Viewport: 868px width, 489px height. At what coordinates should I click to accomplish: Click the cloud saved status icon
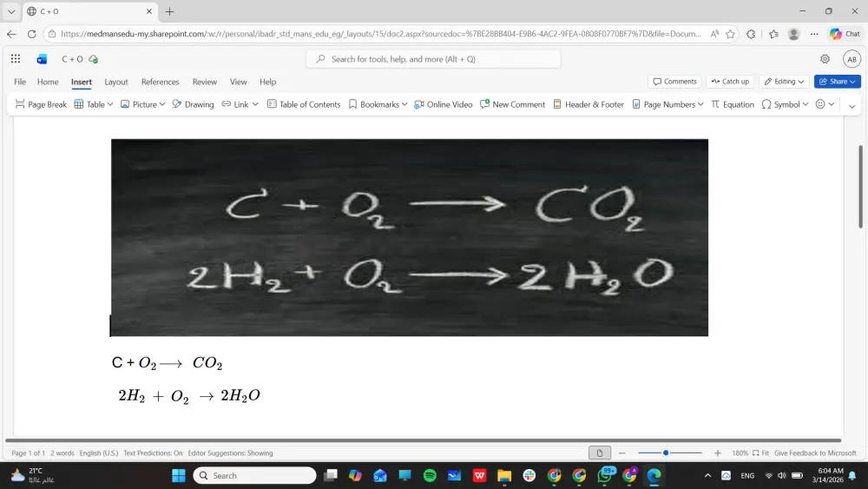93,59
